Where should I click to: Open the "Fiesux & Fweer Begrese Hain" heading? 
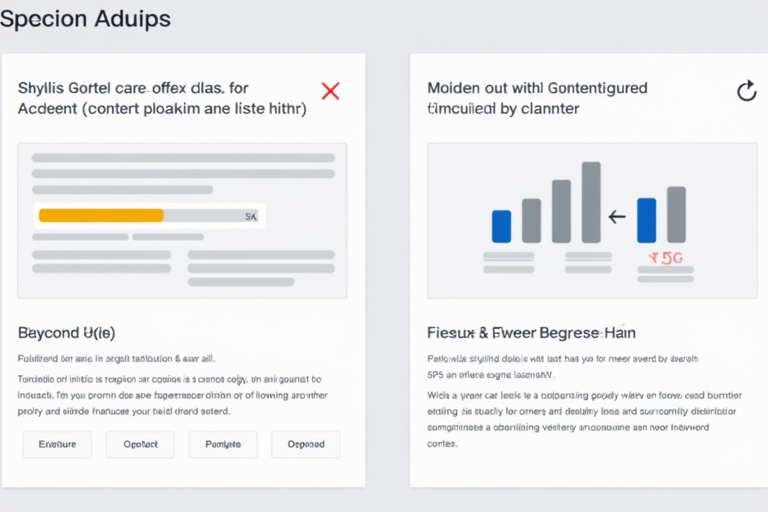(x=532, y=332)
